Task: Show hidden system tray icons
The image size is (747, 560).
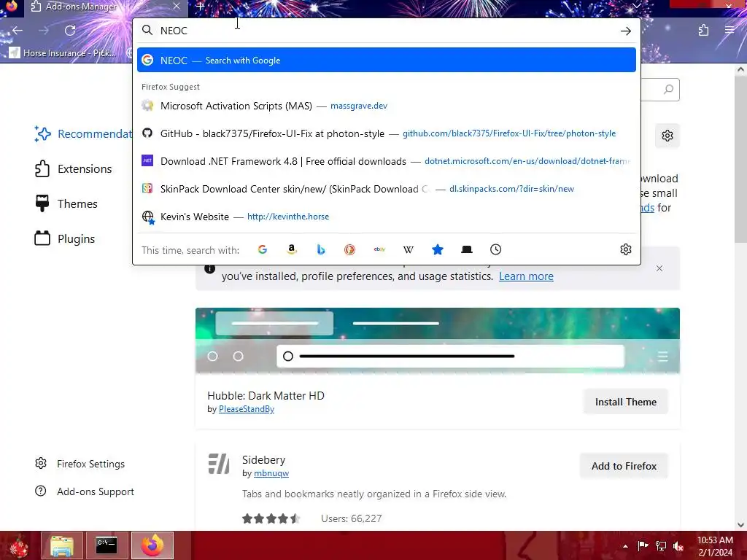Action: [625, 546]
